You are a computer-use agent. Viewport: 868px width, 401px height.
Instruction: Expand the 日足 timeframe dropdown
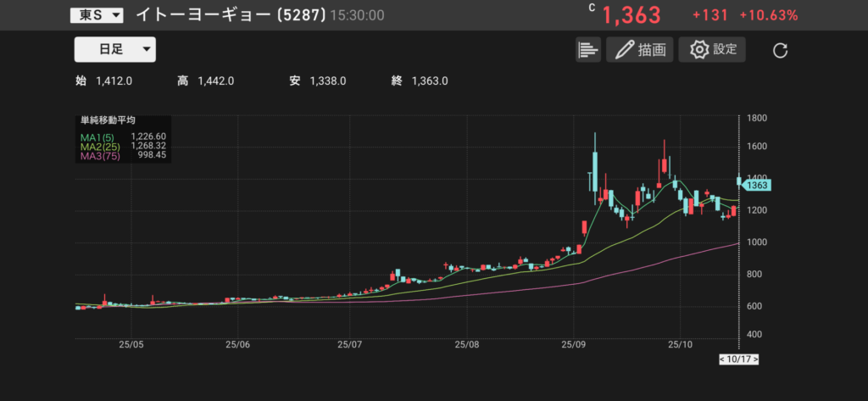coord(114,50)
